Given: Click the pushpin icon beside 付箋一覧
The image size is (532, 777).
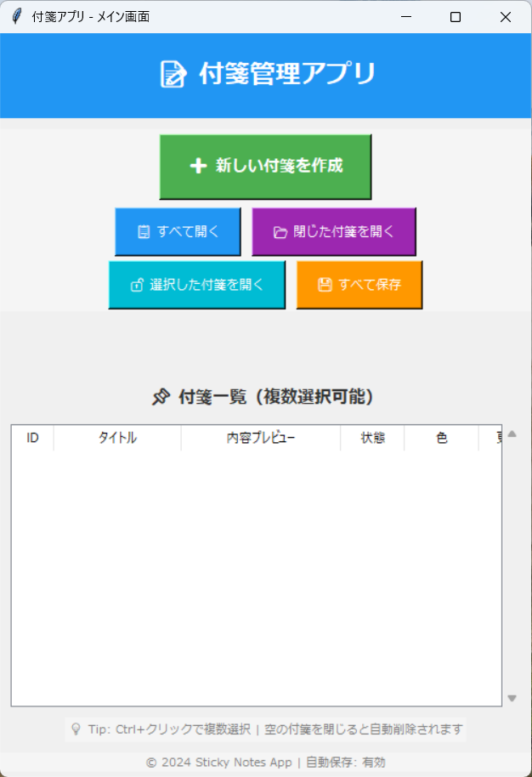Looking at the screenshot, I should [161, 397].
